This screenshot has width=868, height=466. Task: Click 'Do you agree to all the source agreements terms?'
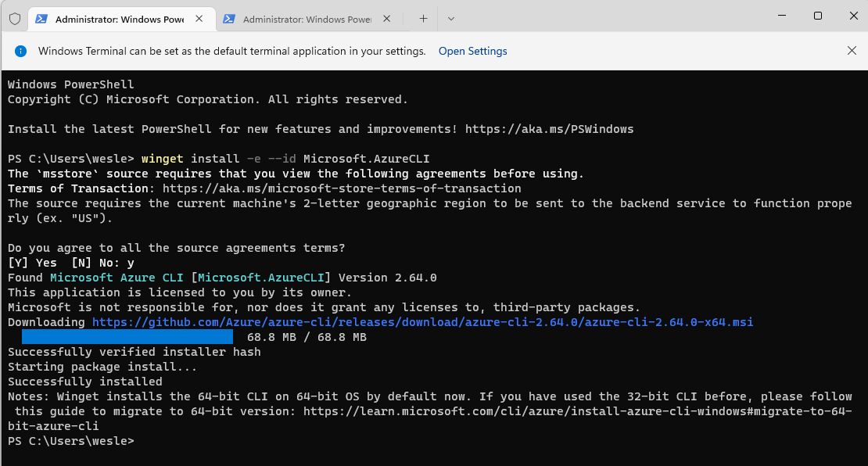pos(177,248)
